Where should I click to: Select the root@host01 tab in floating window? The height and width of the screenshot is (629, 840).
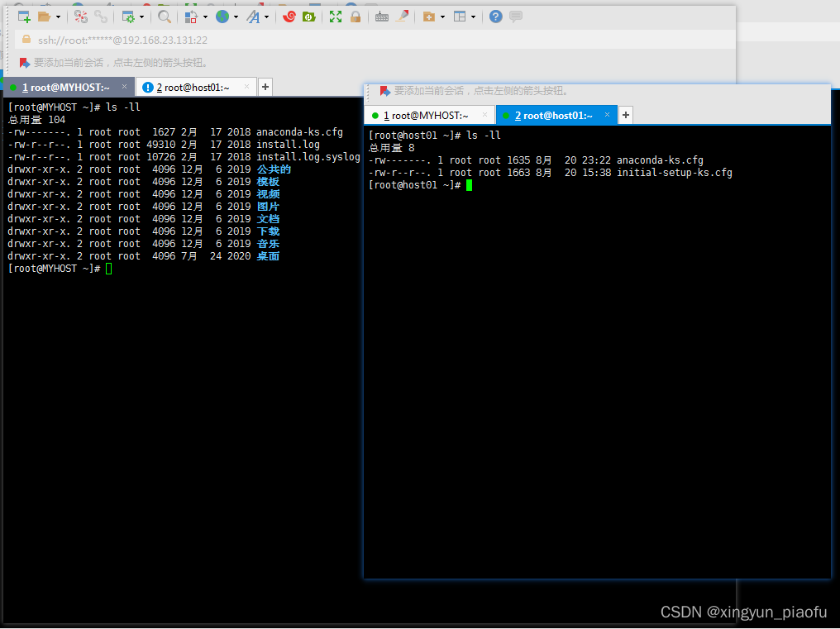click(x=556, y=115)
